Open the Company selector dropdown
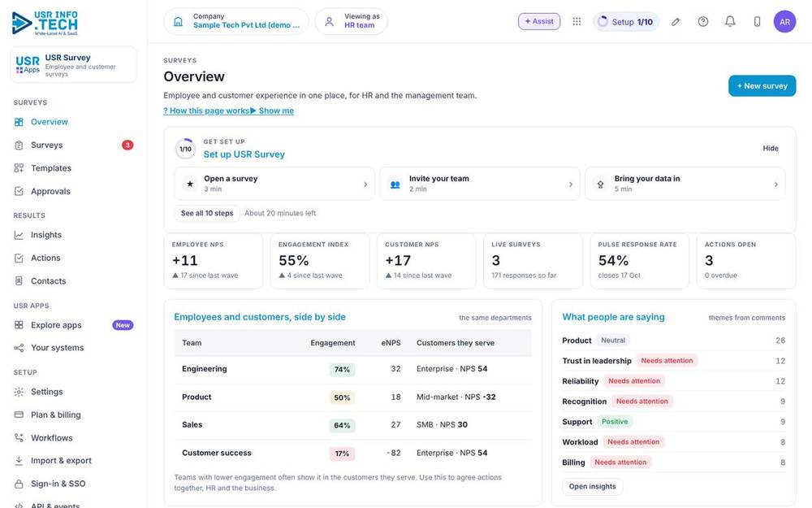 tap(236, 21)
